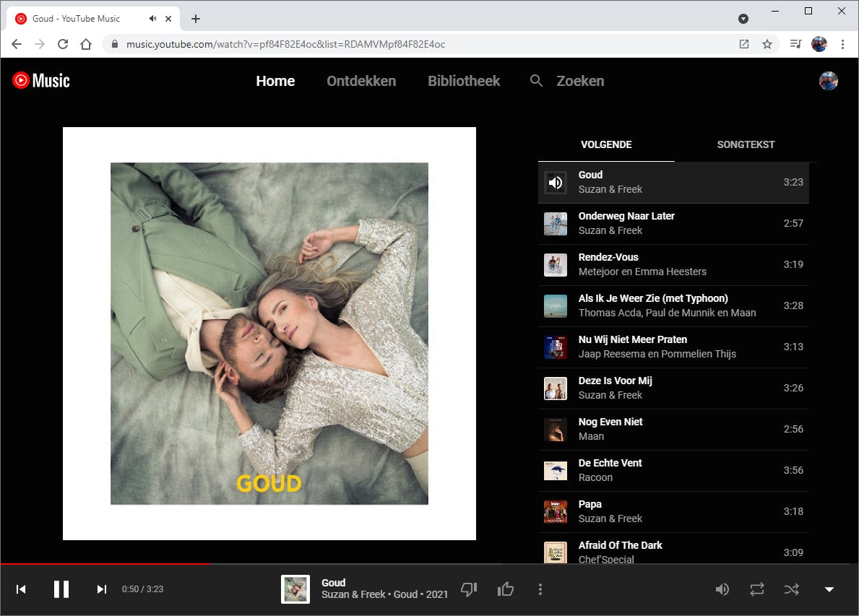This screenshot has height=616, width=859.
Task: Click Afraid Of The Dark thumbnail
Action: pos(555,552)
